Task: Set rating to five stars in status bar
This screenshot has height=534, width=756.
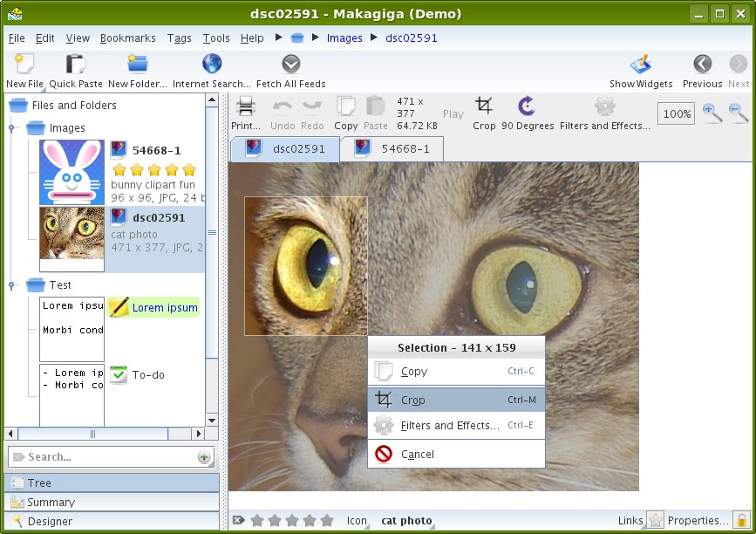Action: [327, 520]
